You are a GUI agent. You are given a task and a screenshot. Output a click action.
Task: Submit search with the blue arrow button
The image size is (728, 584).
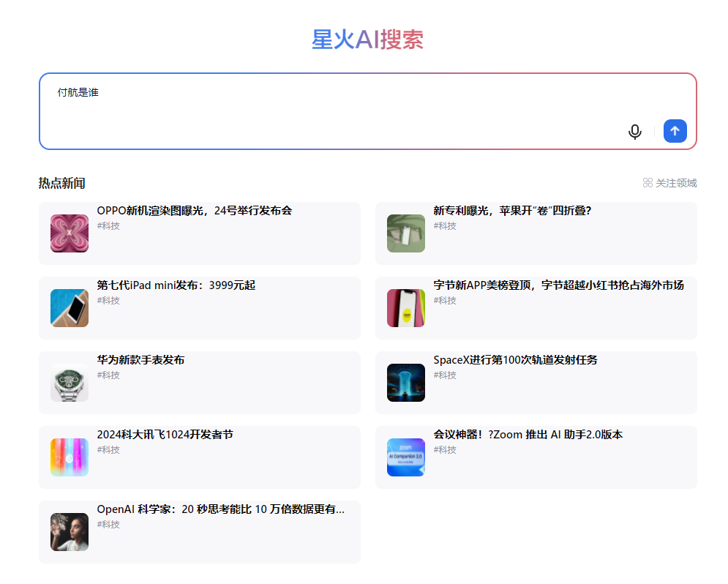[x=675, y=131]
